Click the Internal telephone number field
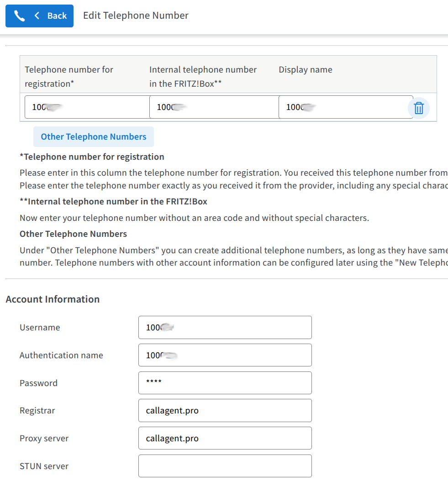 (214, 106)
